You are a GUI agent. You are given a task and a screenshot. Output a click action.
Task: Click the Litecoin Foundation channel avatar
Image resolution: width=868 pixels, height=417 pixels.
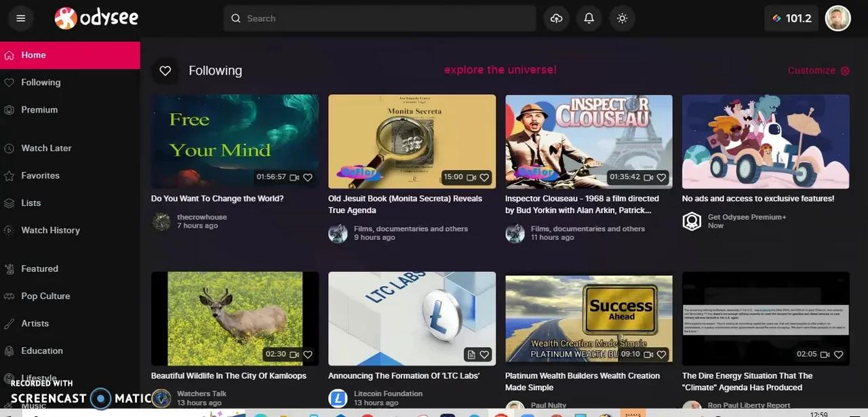(x=338, y=398)
